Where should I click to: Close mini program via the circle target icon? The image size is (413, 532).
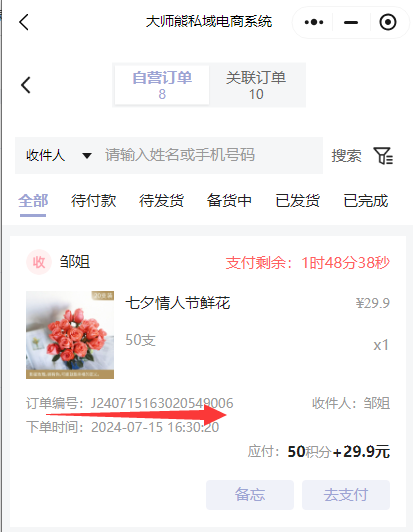pyautogui.click(x=388, y=22)
